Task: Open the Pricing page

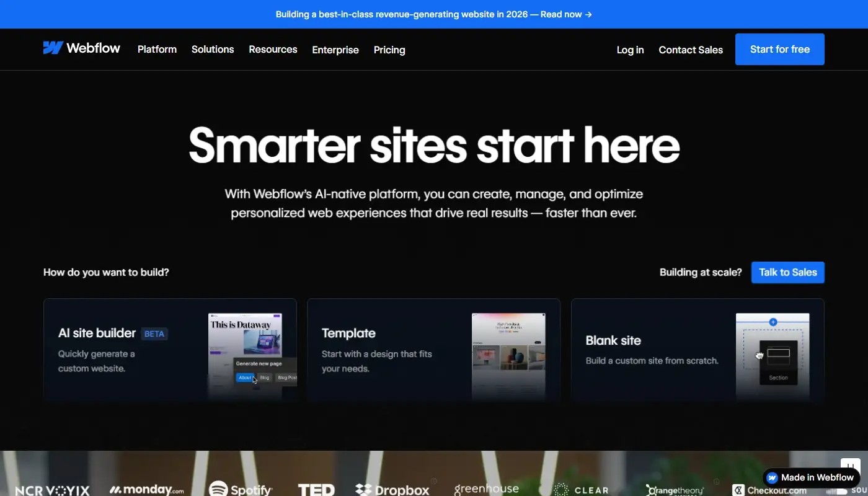Action: pyautogui.click(x=389, y=50)
